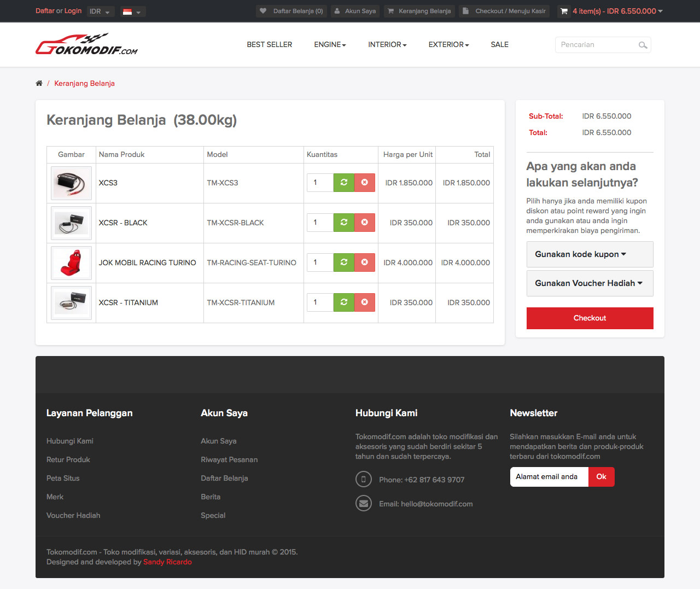The width and height of the screenshot is (700, 589).
Task: Refresh quantity for XCS3 product
Action: [x=344, y=183]
